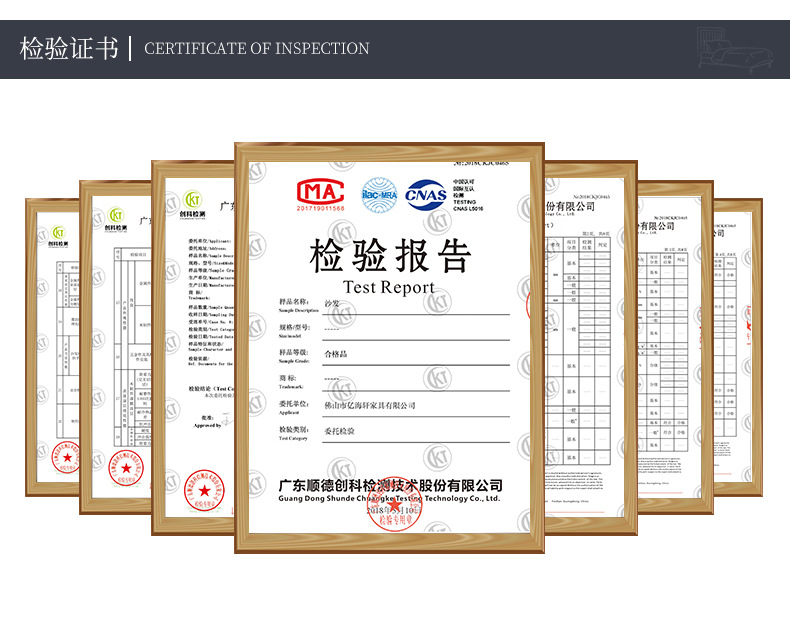The image size is (790, 620).
Task: Click the '检验证书' header title
Action: tap(69, 49)
